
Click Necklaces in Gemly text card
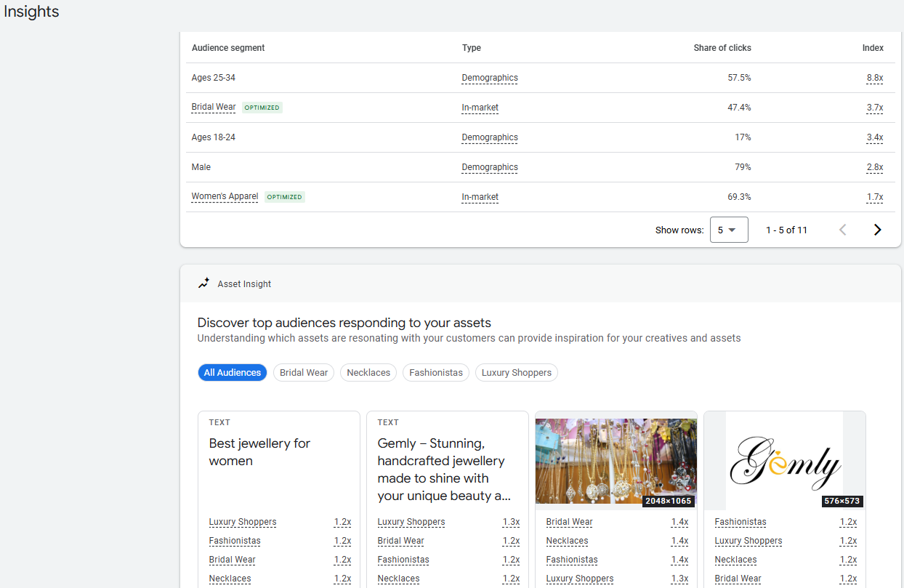[399, 579]
